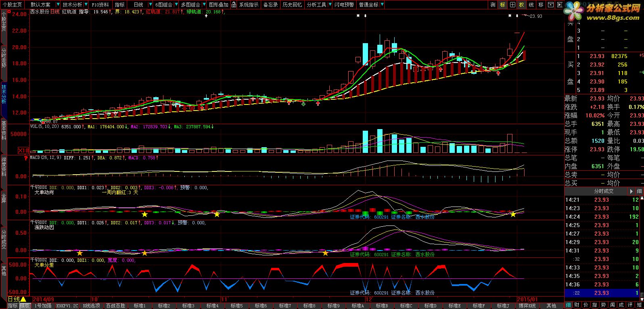Viewport: 644px width, 309px height.
Task: Select the K线逃顶 template tab
Action: pos(92,306)
